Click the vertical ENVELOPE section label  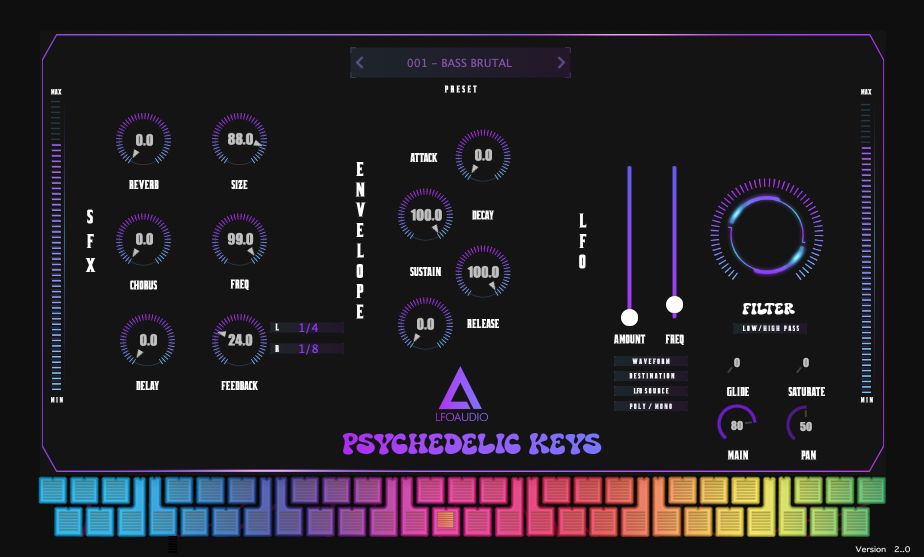pos(360,240)
